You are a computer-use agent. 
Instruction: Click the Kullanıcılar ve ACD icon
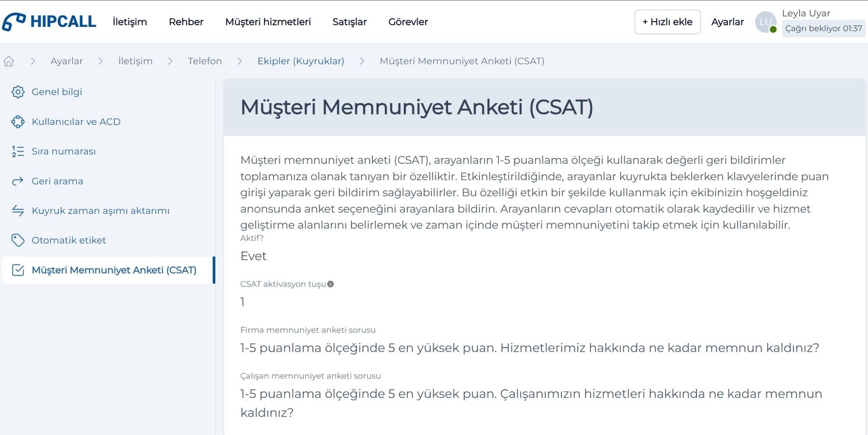coord(18,122)
